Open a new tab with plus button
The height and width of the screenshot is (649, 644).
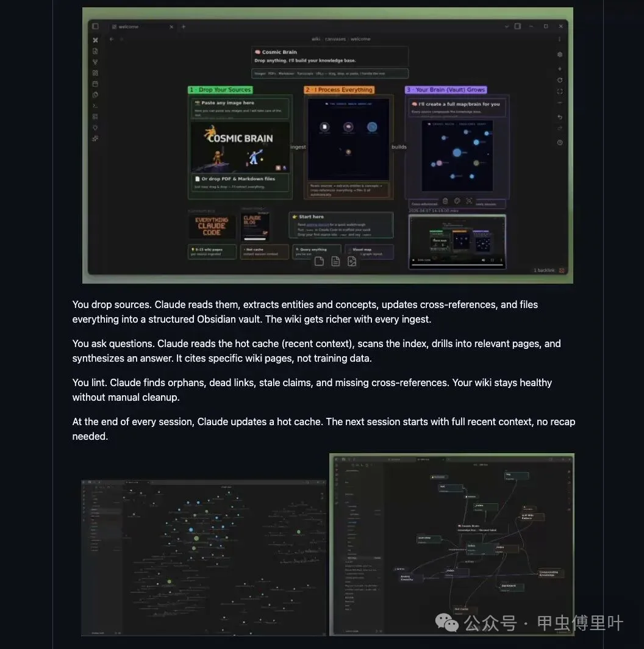point(184,27)
